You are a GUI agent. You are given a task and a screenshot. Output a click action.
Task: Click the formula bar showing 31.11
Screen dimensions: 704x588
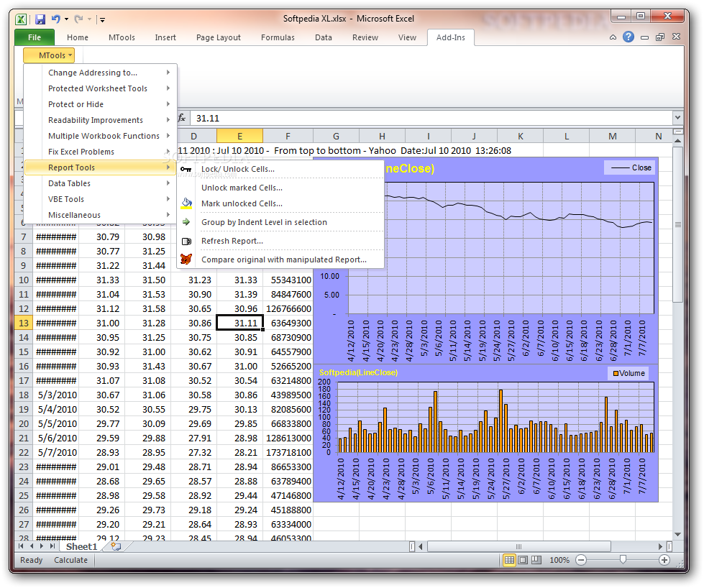(431, 118)
